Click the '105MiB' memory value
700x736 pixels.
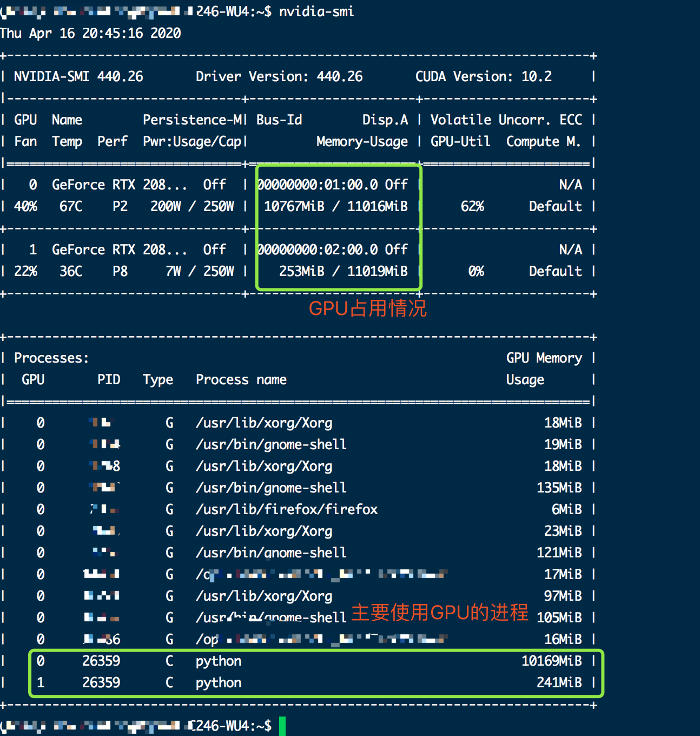(559, 617)
